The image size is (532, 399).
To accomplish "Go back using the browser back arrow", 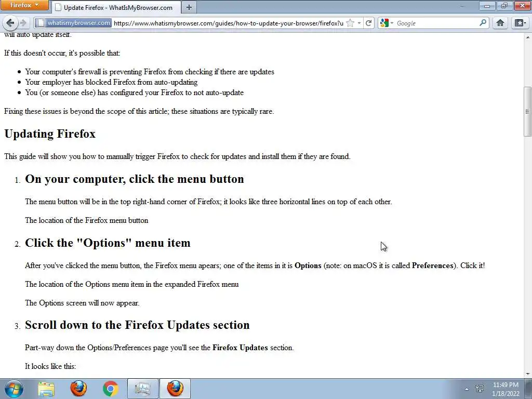I will (10, 23).
